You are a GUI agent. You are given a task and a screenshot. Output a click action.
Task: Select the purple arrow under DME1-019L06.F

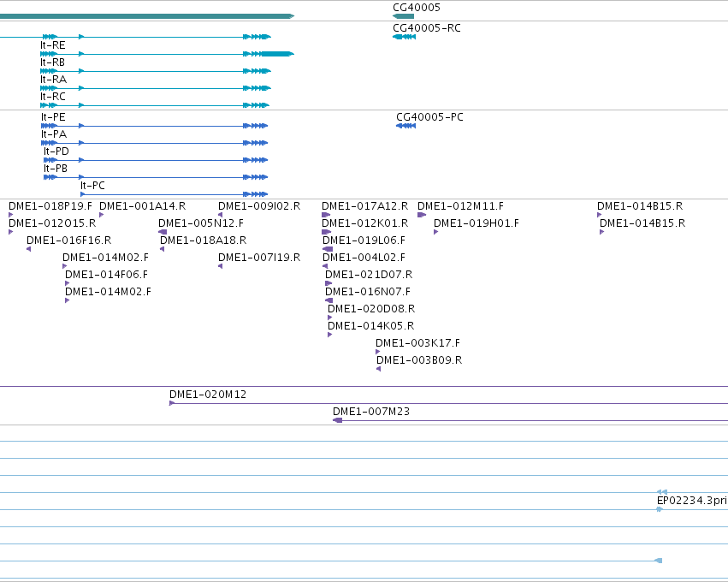click(328, 249)
